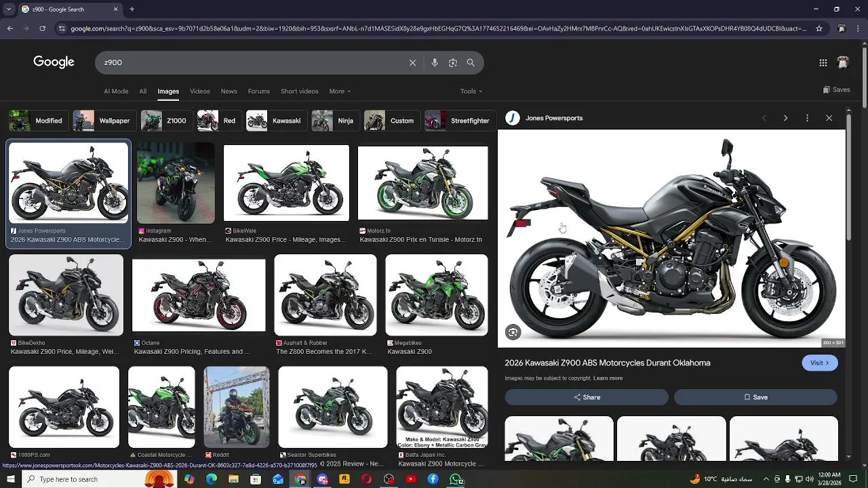Filter images by Red chip
The height and width of the screenshot is (488, 868).
click(218, 121)
